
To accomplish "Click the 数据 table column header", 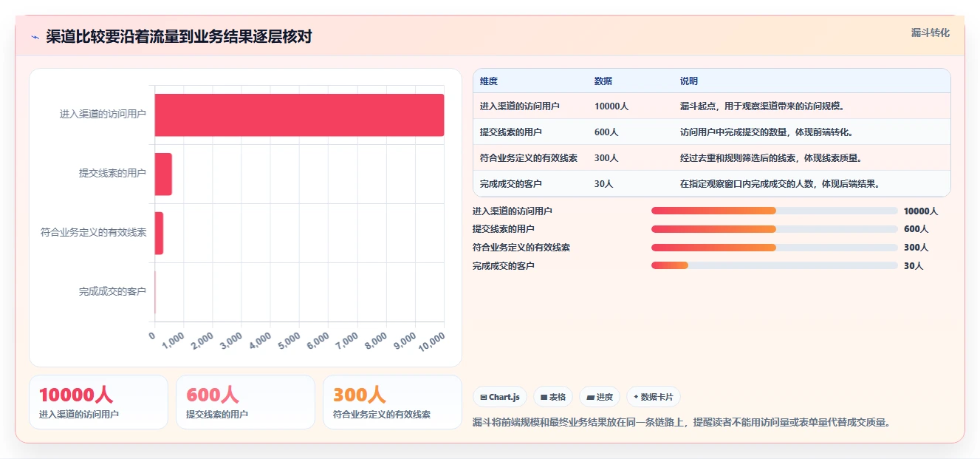I will point(603,81).
